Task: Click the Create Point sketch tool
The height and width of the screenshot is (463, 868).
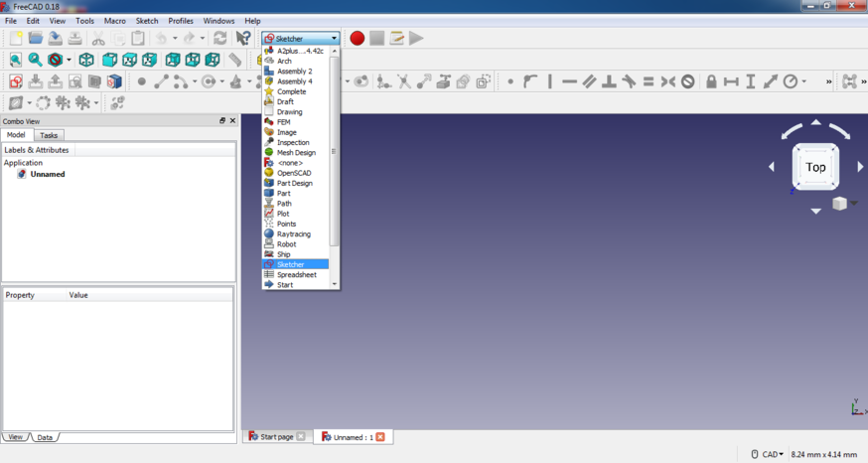Action: click(142, 81)
